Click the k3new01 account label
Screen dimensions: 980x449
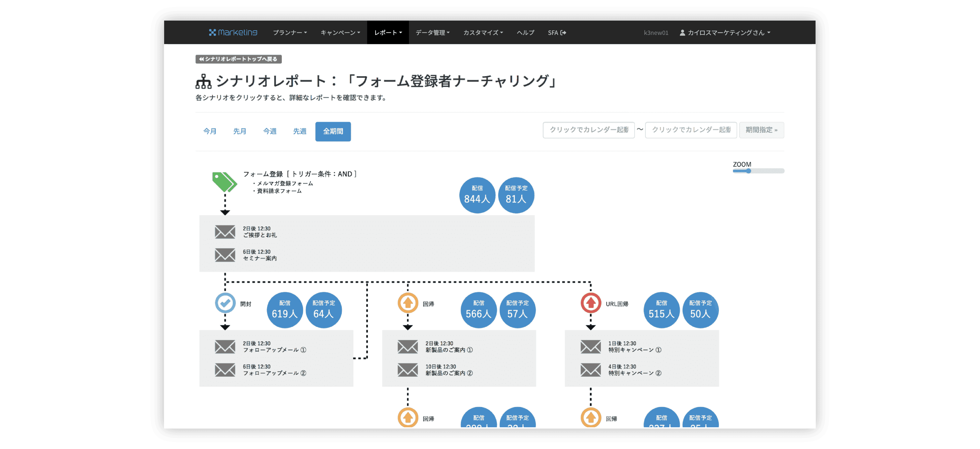tap(656, 33)
